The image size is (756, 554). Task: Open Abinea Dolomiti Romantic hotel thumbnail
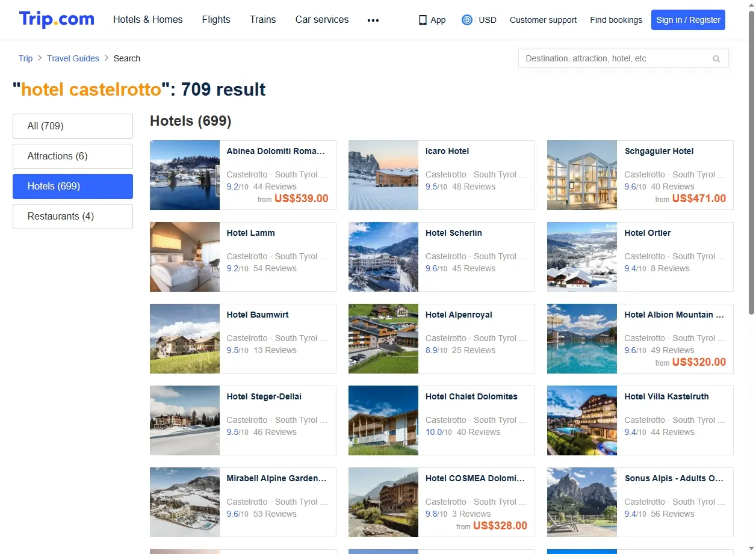(x=185, y=175)
